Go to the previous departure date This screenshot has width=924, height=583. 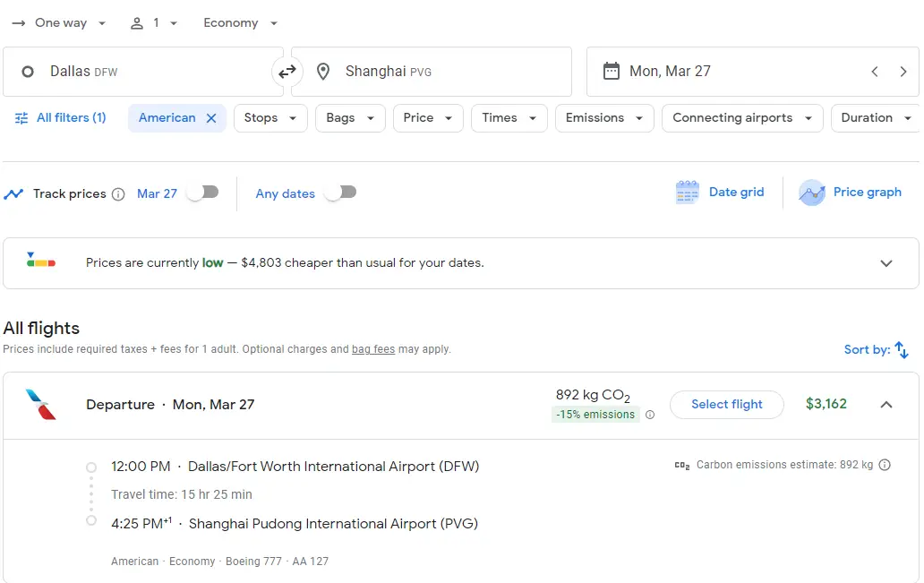(x=875, y=72)
